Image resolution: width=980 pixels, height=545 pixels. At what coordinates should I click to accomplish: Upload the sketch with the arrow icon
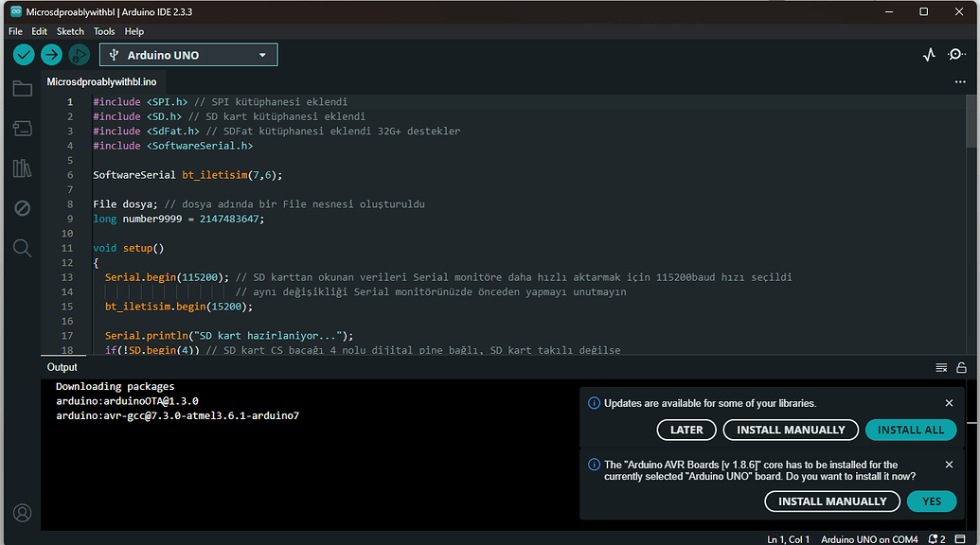tap(51, 55)
